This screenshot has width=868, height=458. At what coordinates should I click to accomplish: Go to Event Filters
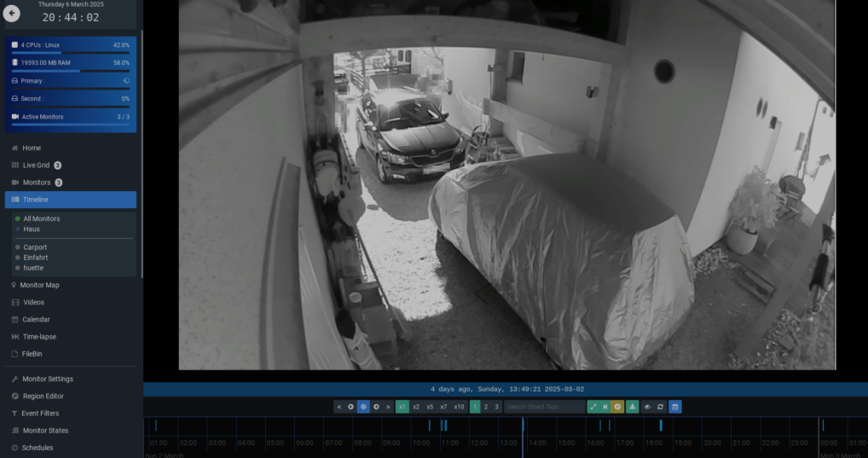click(x=40, y=414)
